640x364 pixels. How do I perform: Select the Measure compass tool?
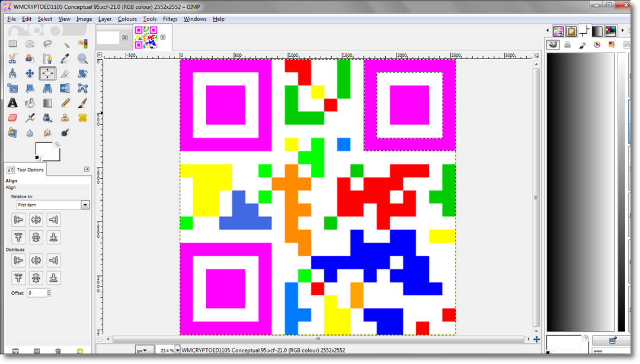pyautogui.click(x=12, y=73)
